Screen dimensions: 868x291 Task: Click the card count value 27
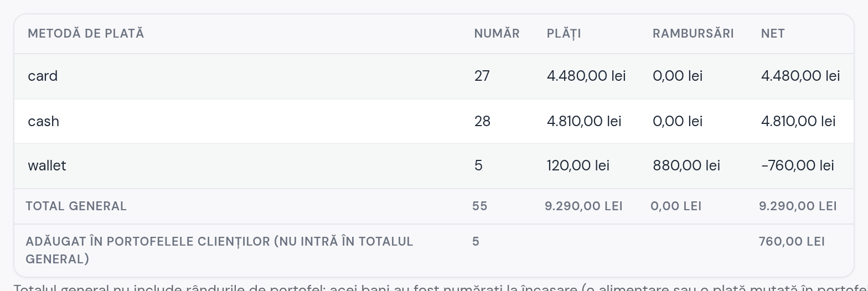[482, 76]
